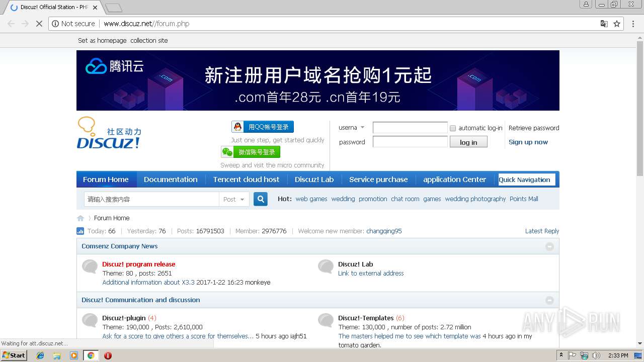Click the Discuz! Lab forum bubble icon

click(326, 266)
